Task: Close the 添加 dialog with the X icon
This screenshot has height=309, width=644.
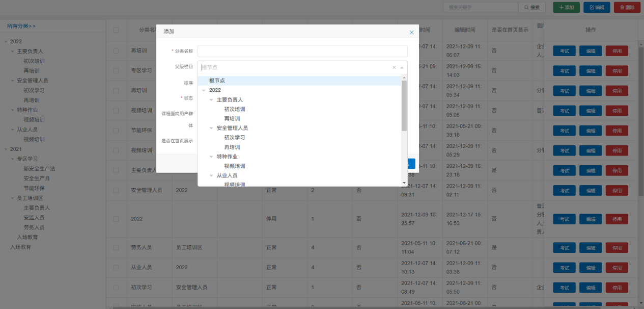Action: pyautogui.click(x=412, y=32)
